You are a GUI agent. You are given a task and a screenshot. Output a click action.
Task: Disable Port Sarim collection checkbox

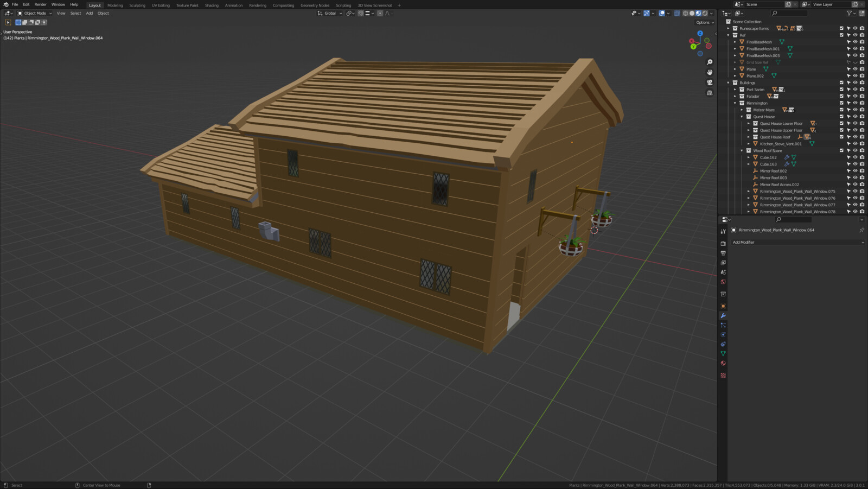pyautogui.click(x=841, y=90)
